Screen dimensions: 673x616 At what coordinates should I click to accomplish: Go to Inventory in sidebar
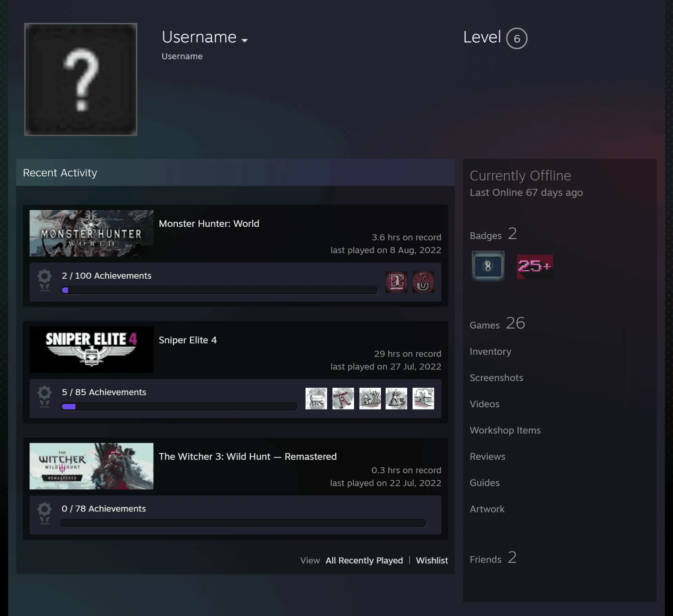[490, 352]
